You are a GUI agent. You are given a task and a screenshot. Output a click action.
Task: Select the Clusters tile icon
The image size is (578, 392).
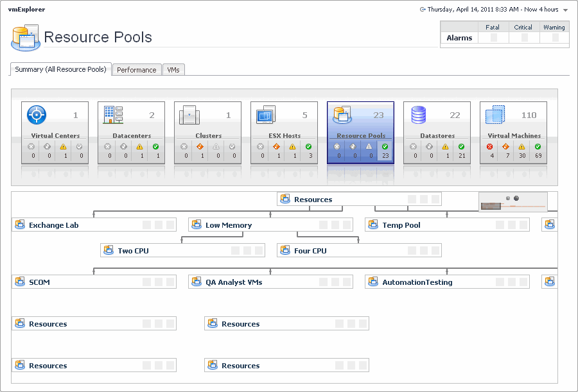click(189, 115)
